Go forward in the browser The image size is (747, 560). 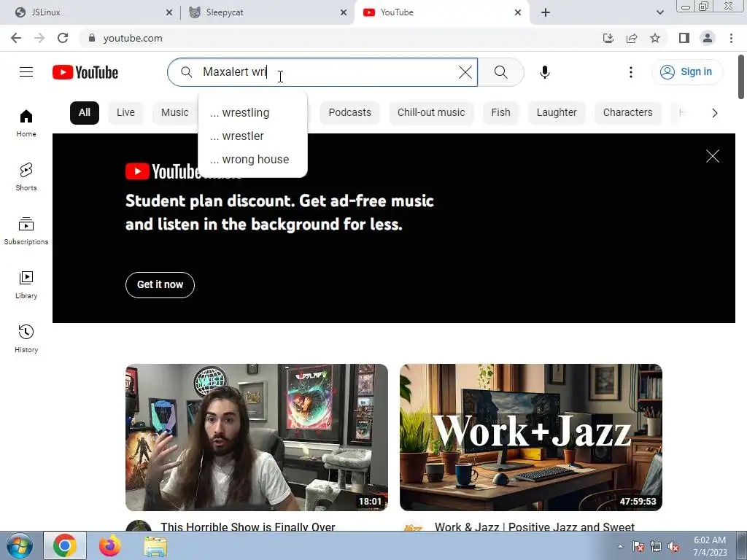39,38
